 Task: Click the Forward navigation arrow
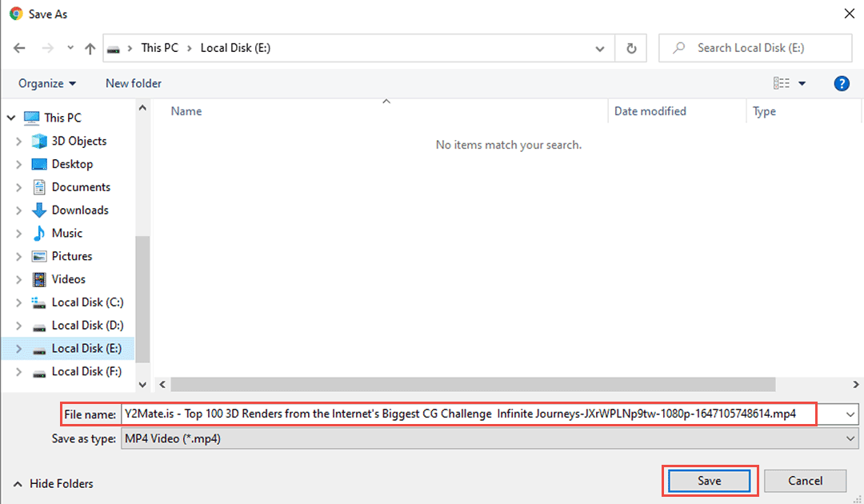48,49
